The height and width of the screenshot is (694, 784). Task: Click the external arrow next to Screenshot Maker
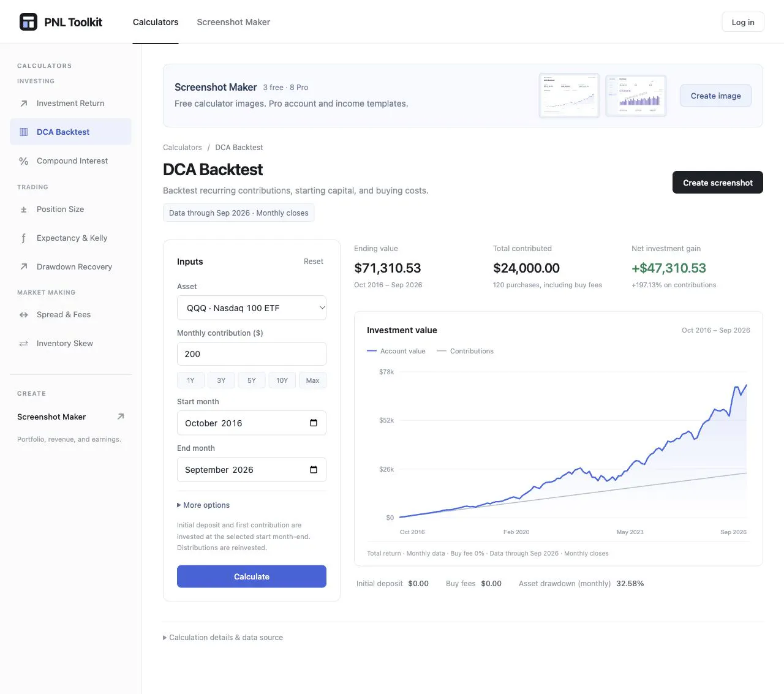pyautogui.click(x=121, y=417)
